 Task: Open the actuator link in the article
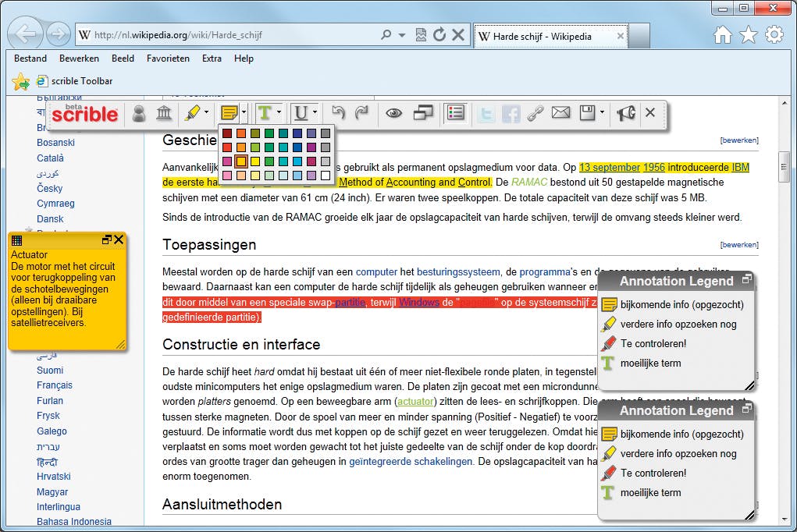pos(415,402)
